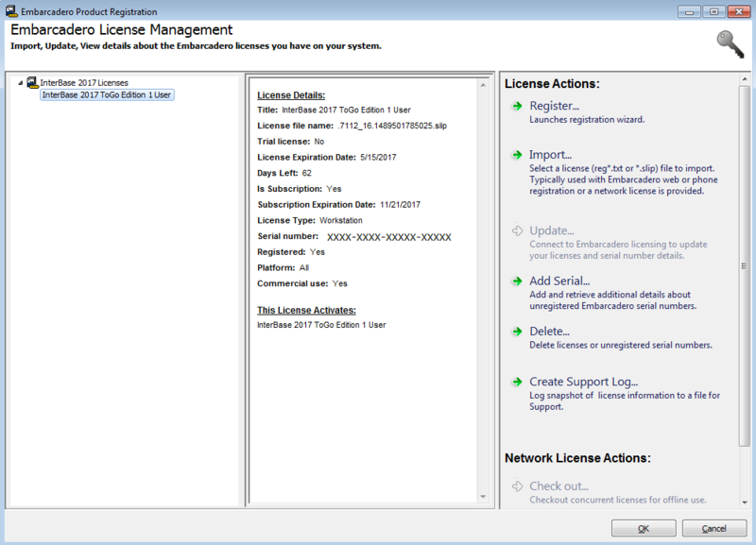Viewport: 756px width, 545px height.
Task: Click the Network License Actions heading
Action: [x=577, y=458]
